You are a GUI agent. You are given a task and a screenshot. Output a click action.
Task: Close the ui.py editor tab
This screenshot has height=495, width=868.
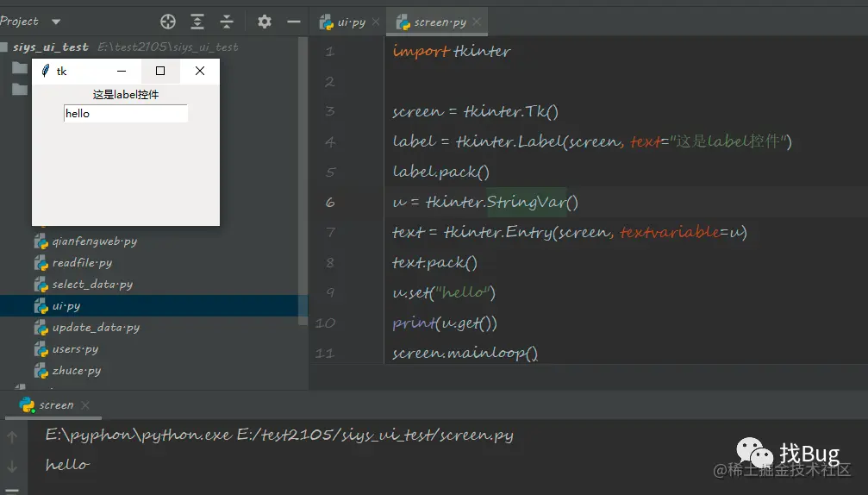tap(376, 22)
